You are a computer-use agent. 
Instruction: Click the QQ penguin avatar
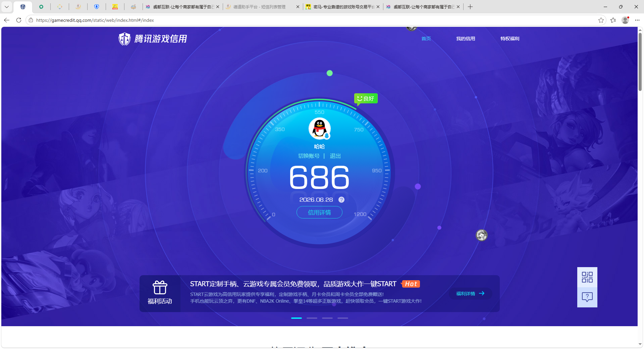pos(319,129)
